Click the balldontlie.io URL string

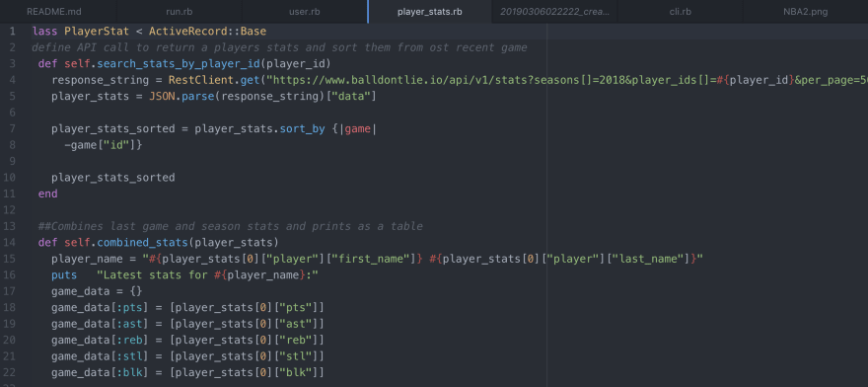(x=567, y=80)
